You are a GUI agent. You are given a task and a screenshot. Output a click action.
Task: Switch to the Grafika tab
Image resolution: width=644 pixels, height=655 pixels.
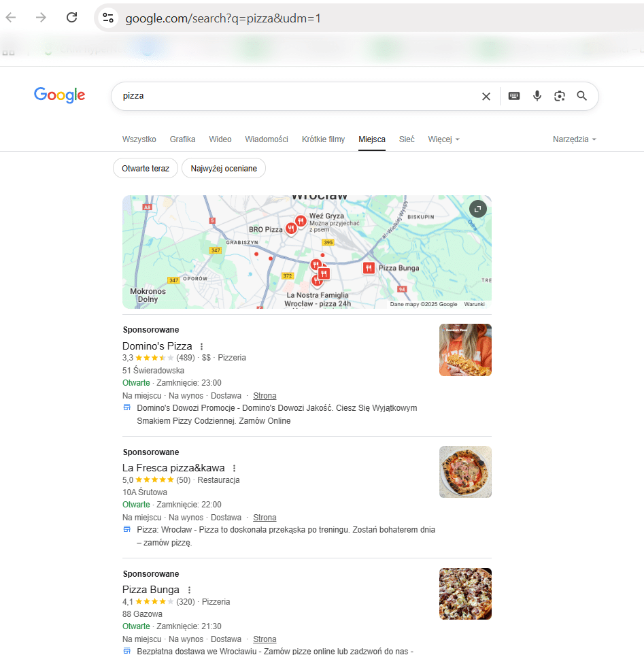point(182,139)
